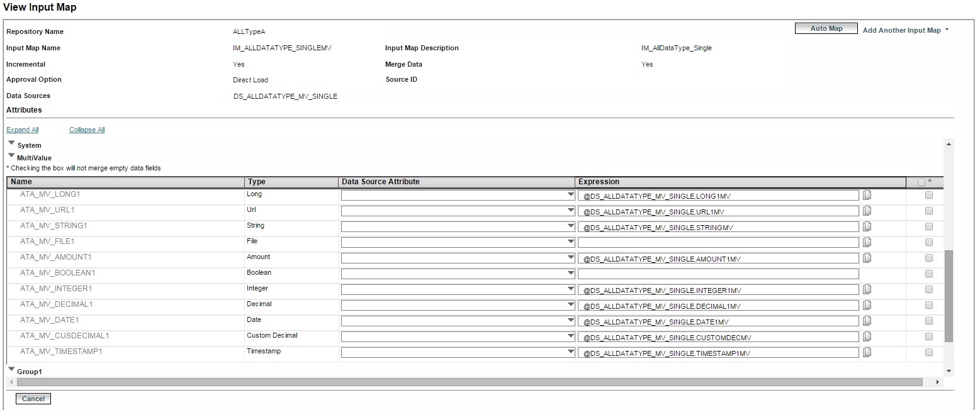Click the copy icon beside the DATE1MV expression

(x=867, y=321)
